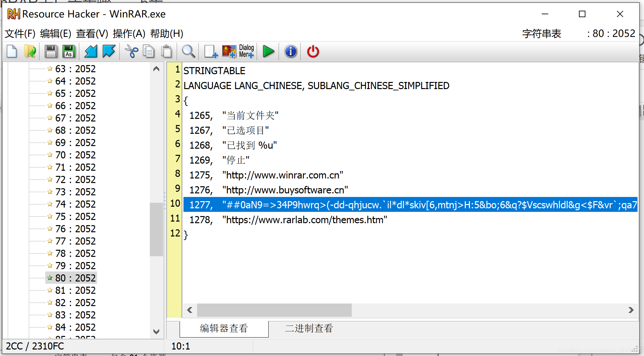
Task: Click the Open file folder icon
Action: (30, 52)
